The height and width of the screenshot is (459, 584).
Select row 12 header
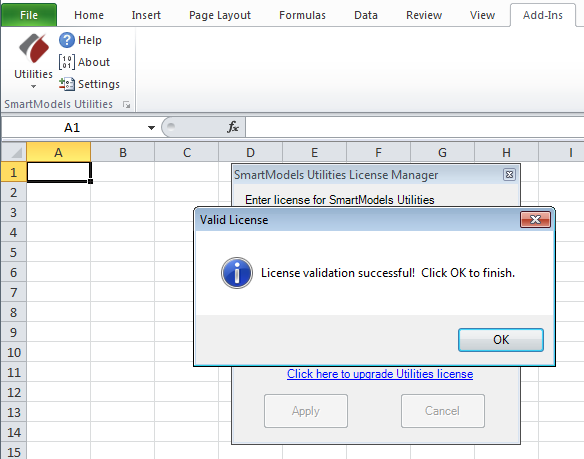(x=14, y=392)
